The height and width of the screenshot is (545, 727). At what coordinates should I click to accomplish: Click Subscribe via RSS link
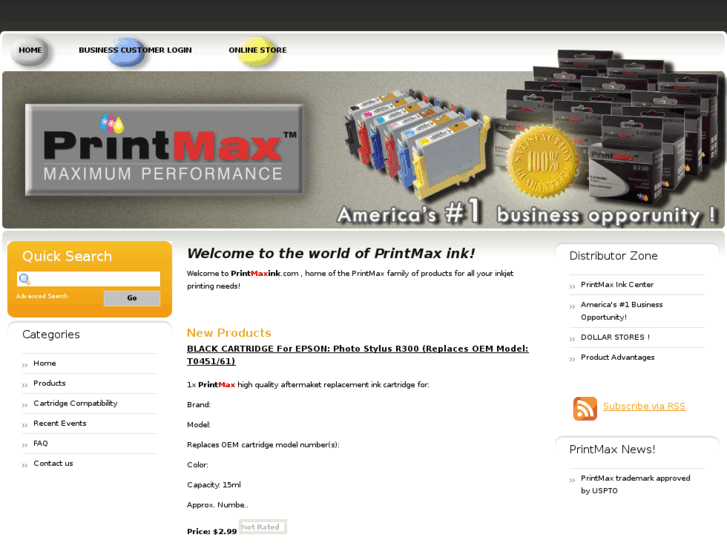click(x=644, y=406)
